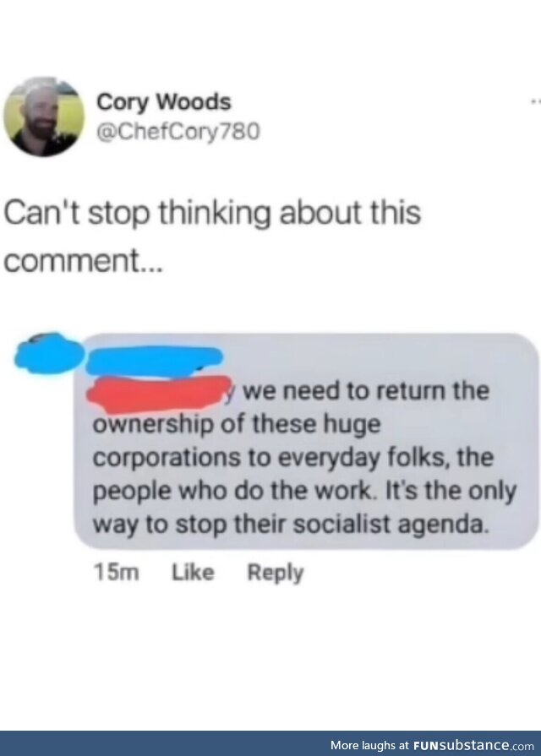541x756 pixels.
Task: Click the word "comment..." in the tweet
Action: coord(84,261)
